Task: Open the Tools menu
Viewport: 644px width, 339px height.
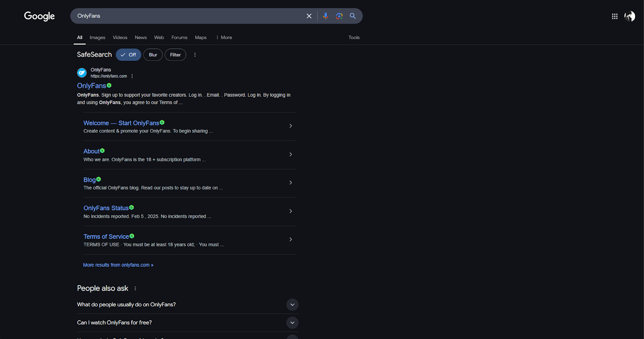Action: (354, 37)
